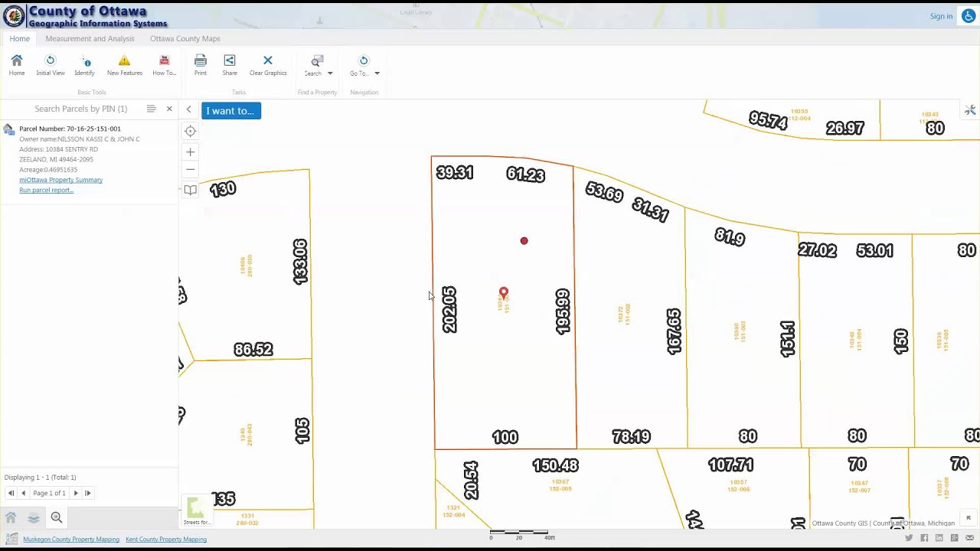The image size is (980, 551).
Task: Click the red dot on the parcel
Action: click(x=524, y=241)
